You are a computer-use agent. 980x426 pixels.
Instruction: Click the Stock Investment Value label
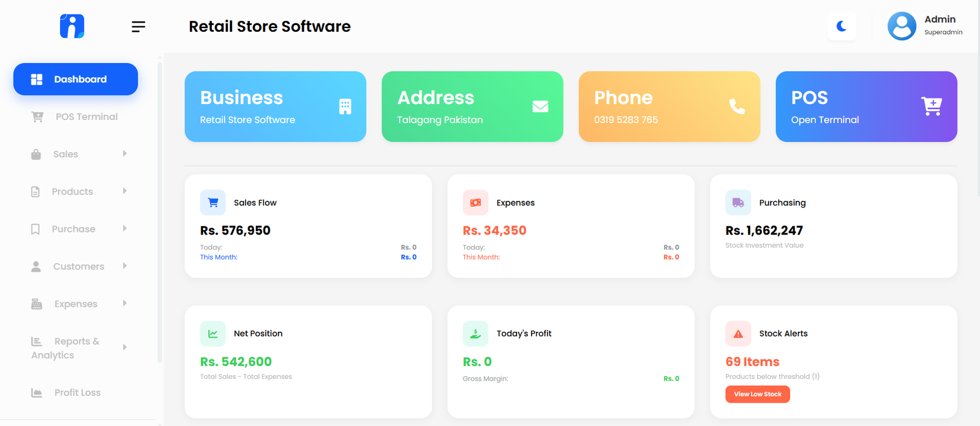pyautogui.click(x=764, y=245)
